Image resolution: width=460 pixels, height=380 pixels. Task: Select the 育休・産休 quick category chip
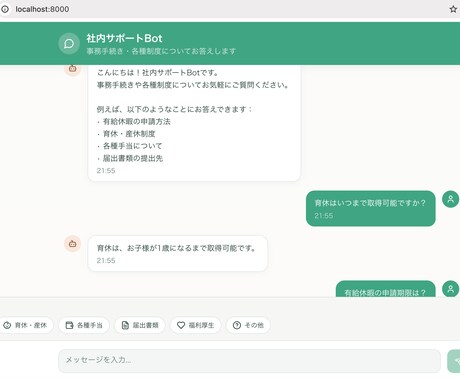coord(26,325)
